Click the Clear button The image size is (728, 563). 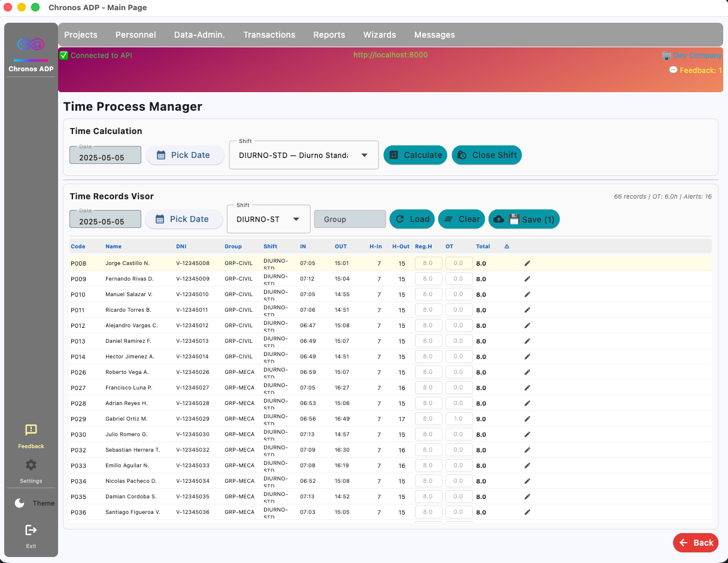click(461, 219)
